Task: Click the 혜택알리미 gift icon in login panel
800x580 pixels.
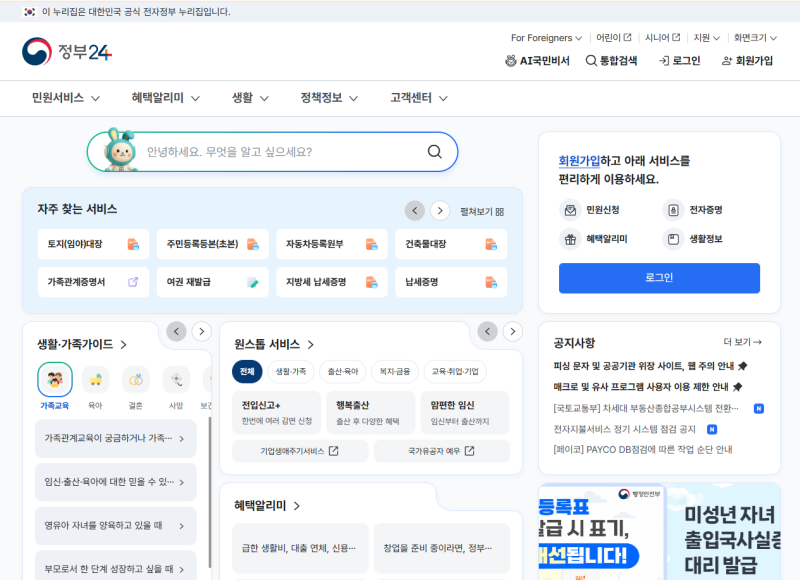Action: 570,239
